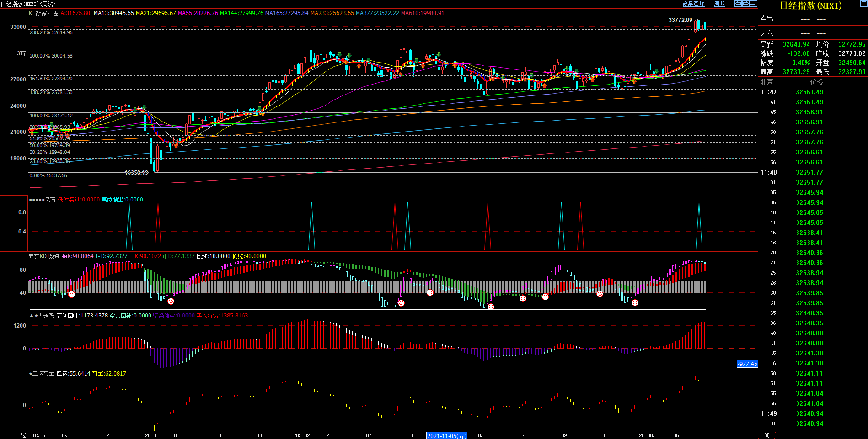Image resolution: width=868 pixels, height=439 pixels.
Task: Click the 33772.89 high price marker
Action: pos(680,20)
